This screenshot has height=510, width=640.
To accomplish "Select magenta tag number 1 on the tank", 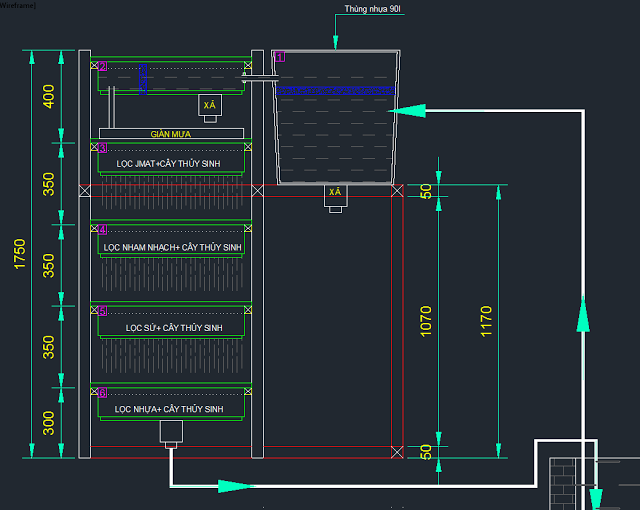I will [x=281, y=57].
